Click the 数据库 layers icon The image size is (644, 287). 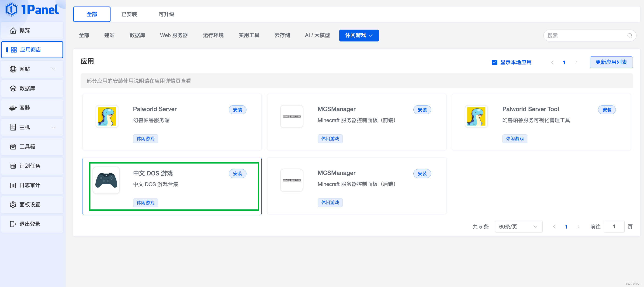coord(13,89)
